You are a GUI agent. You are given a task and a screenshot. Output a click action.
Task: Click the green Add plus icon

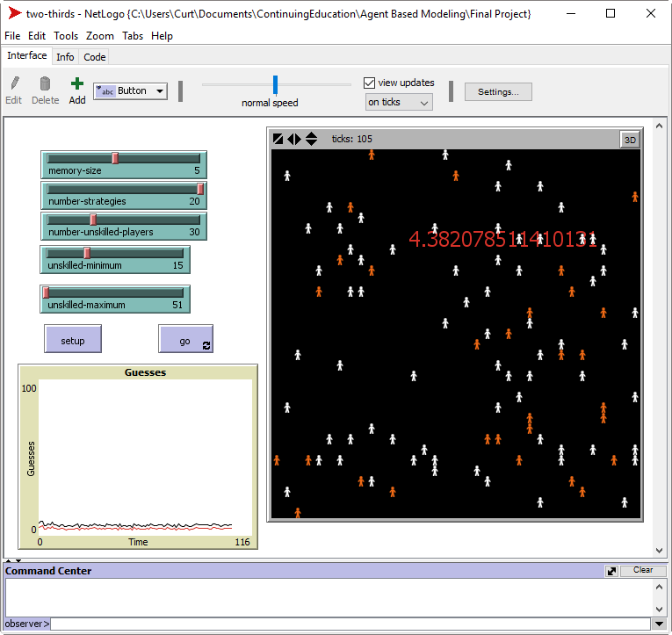(77, 84)
